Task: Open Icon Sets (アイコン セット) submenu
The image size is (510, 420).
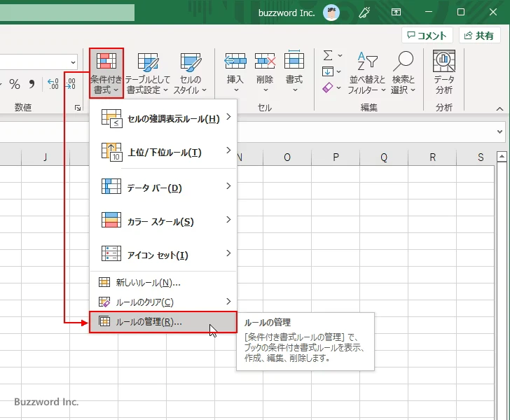Action: tap(163, 255)
